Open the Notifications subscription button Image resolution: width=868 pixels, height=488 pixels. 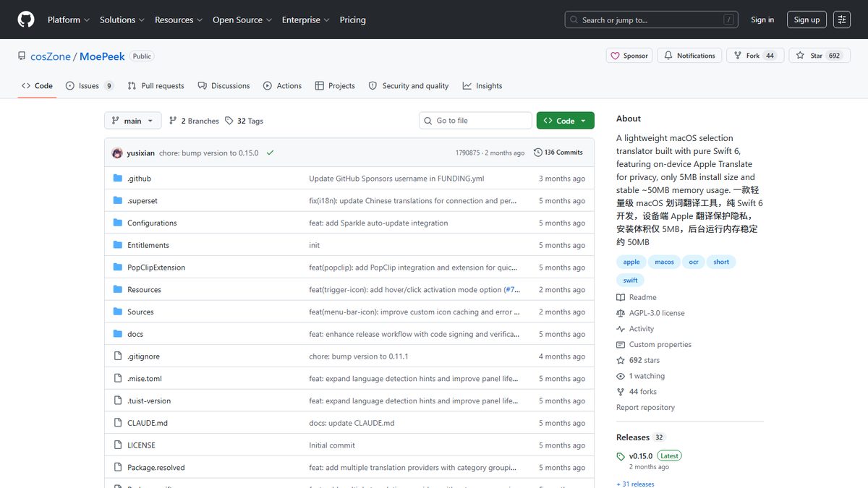689,56
